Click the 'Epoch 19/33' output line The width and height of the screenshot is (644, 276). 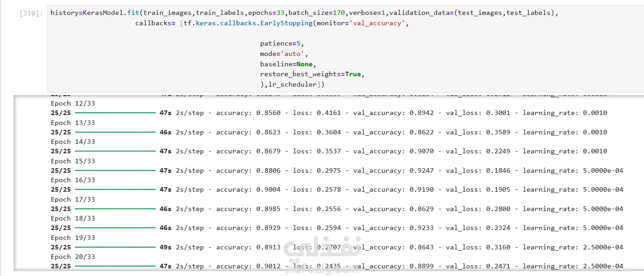pos(73,238)
